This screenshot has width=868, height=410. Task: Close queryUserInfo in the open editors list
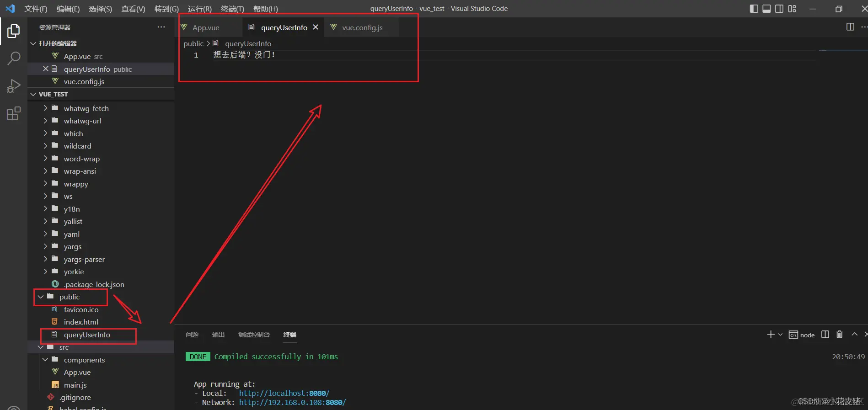[x=45, y=69]
